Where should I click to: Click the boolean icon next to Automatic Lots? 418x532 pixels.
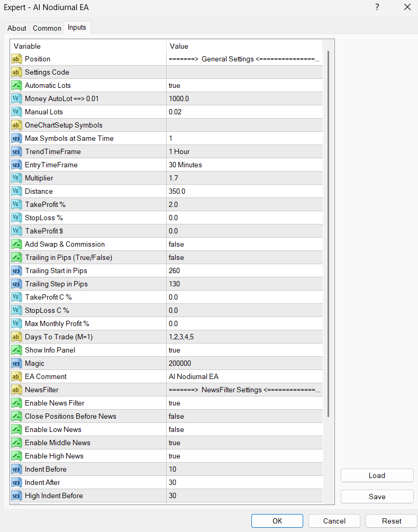point(16,86)
